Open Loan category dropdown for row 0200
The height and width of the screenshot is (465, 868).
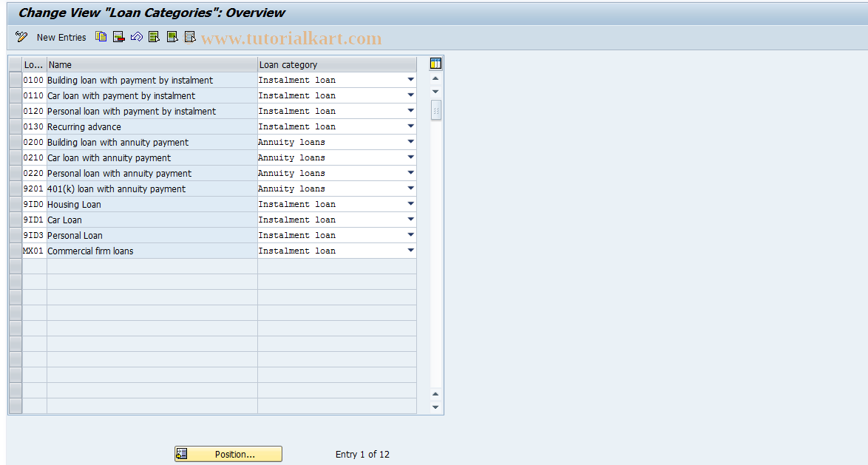tap(411, 142)
